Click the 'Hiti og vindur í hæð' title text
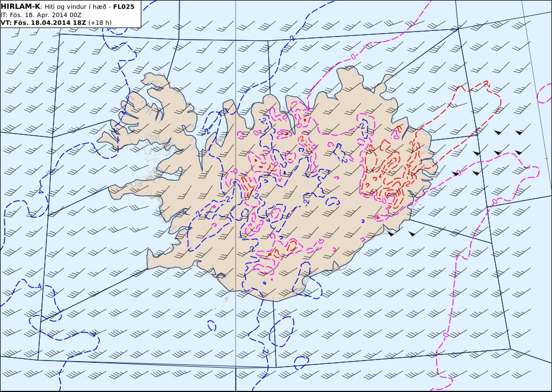This screenshot has height=392, width=552. [x=75, y=7]
